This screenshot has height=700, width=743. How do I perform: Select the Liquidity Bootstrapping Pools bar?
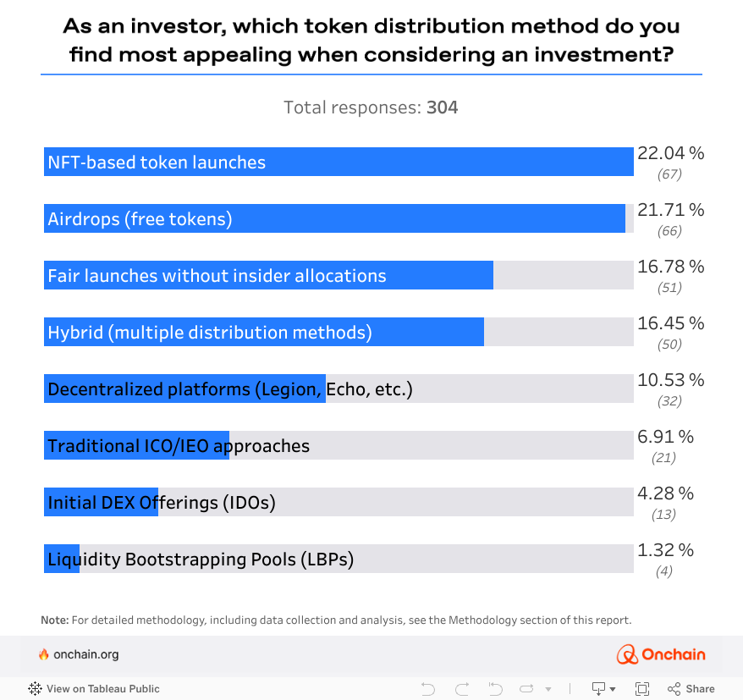[x=62, y=559]
